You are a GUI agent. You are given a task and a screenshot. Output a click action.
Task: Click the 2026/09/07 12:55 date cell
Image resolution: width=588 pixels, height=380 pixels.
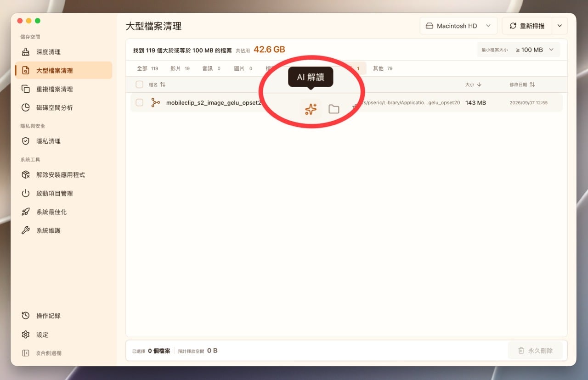click(528, 103)
